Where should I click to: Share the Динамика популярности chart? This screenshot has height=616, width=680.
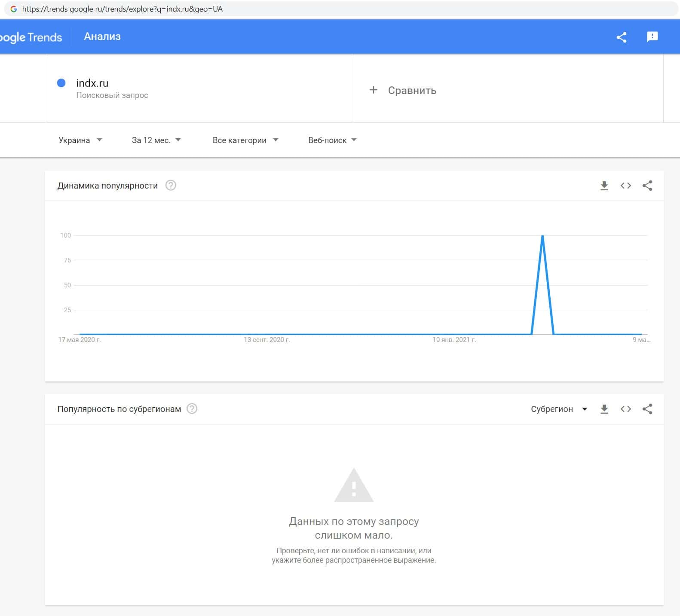[x=647, y=186]
